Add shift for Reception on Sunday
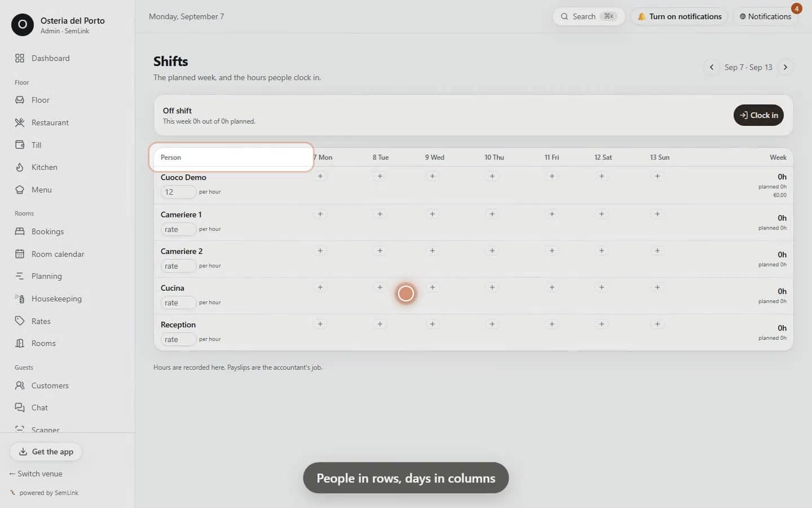The width and height of the screenshot is (812, 508). point(657,324)
